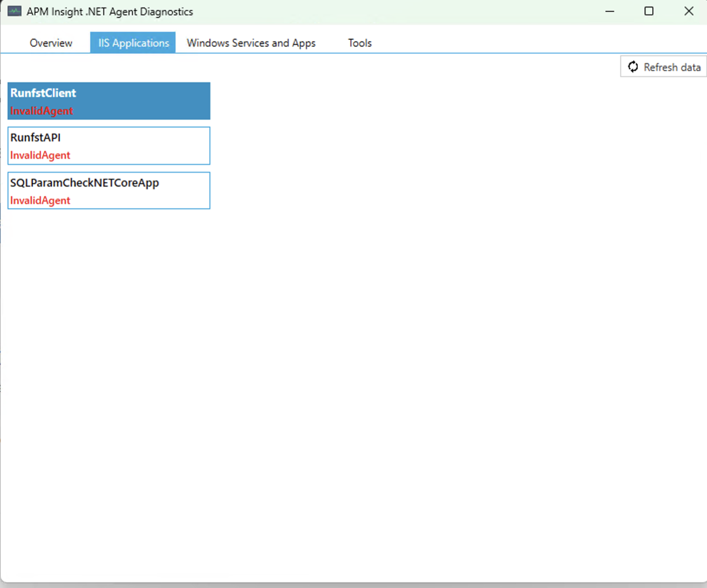Screen dimensions: 707x588
Task: Click InvalidAgent status under RunfstAPI
Action: click(x=40, y=155)
